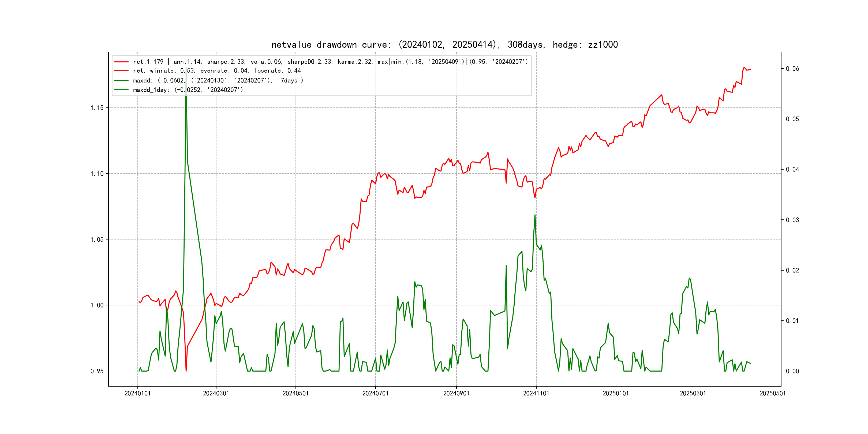Select the 20240301 x-axis tick label
This screenshot has width=868, height=434.
coord(216,394)
